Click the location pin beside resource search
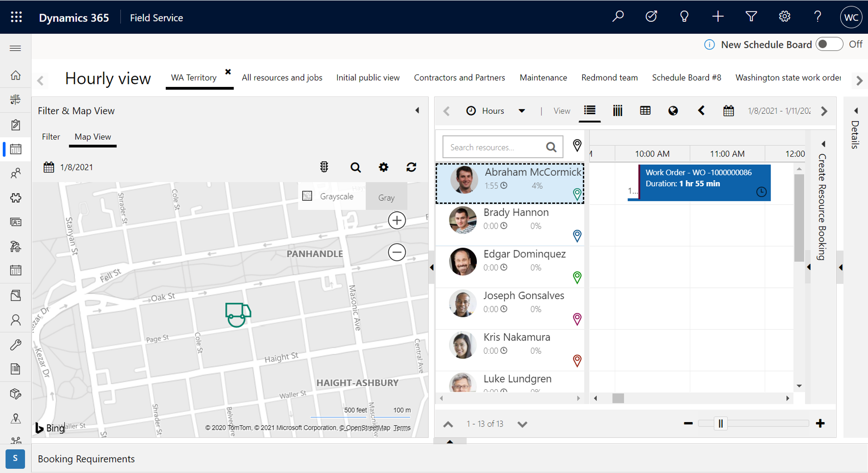Screen dimensions: 868x473 (x=577, y=146)
